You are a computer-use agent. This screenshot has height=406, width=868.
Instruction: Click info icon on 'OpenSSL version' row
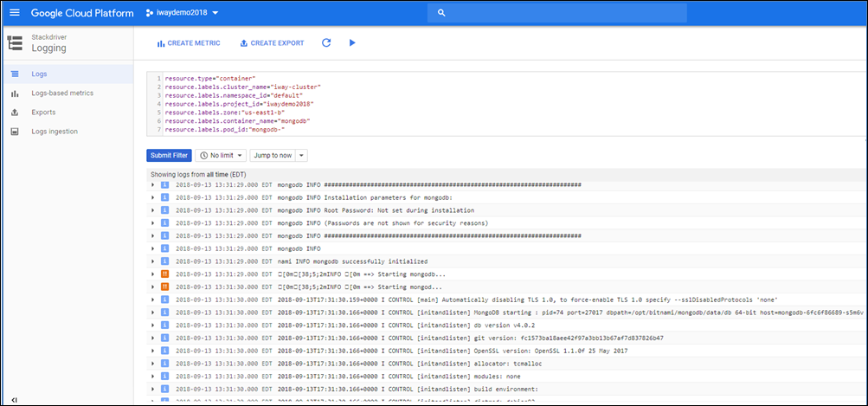164,351
